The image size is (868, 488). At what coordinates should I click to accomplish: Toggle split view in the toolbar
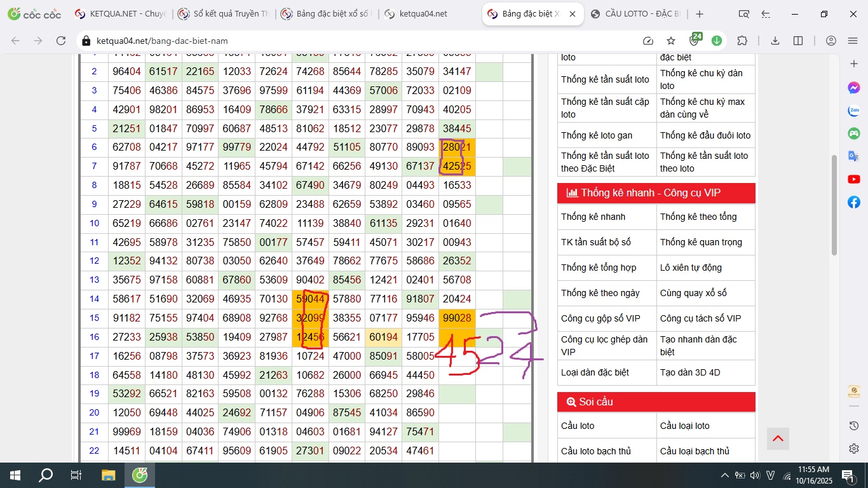pyautogui.click(x=798, y=41)
